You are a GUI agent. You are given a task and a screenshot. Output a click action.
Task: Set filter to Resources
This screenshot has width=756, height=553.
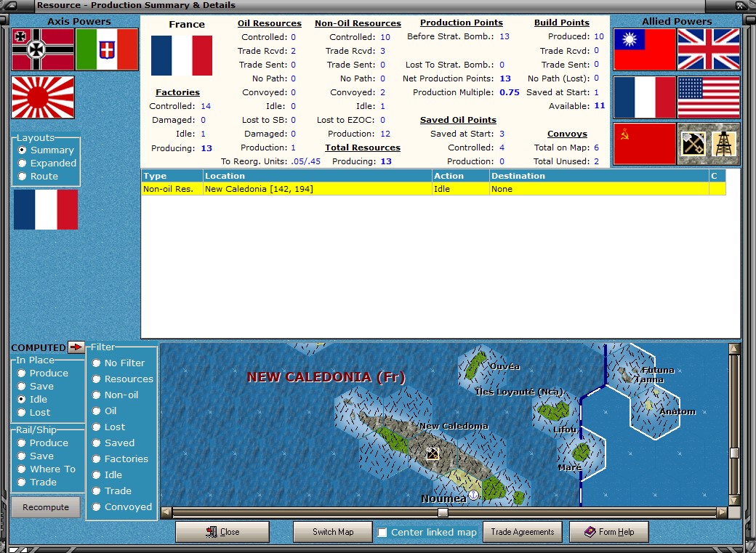[x=97, y=379]
